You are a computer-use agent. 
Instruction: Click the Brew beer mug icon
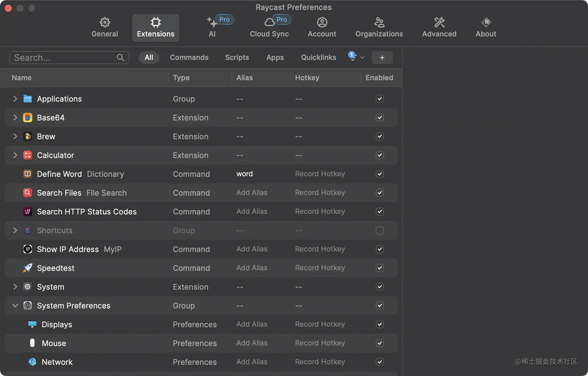point(28,136)
